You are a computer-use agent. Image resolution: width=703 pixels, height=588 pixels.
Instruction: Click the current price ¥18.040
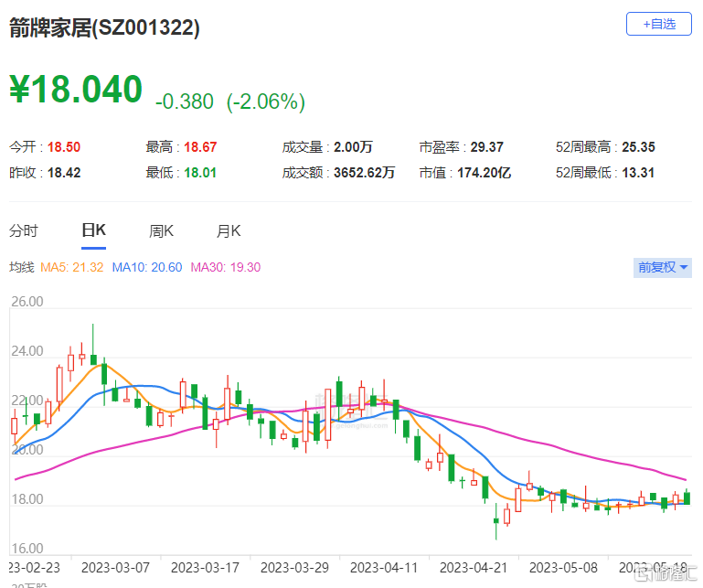coord(76,89)
